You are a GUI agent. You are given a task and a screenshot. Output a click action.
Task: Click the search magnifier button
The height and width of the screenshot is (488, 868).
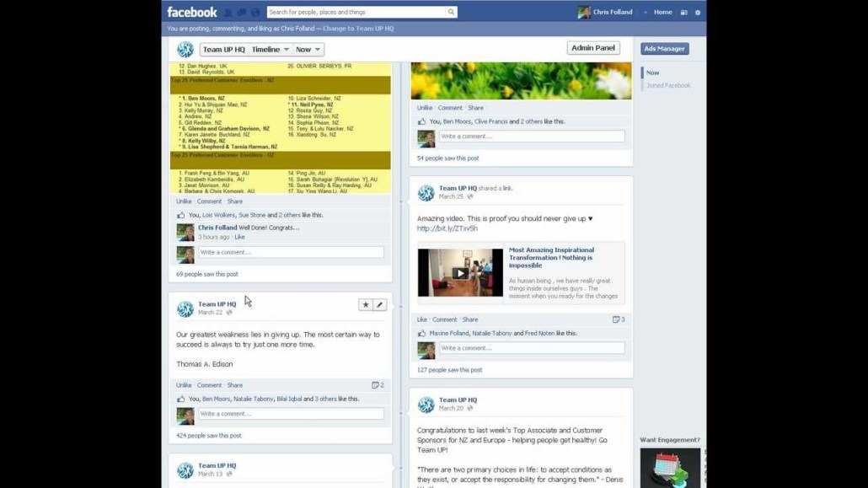tap(451, 12)
